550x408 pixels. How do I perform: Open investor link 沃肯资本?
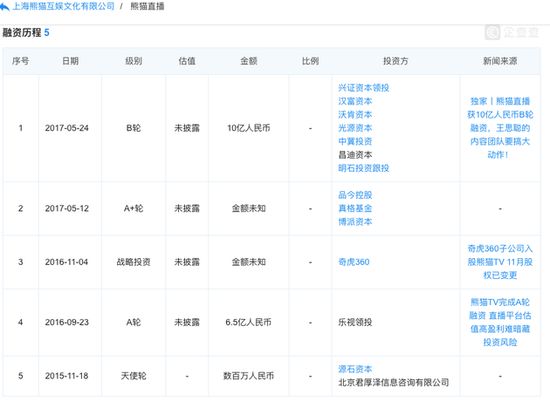tap(355, 114)
